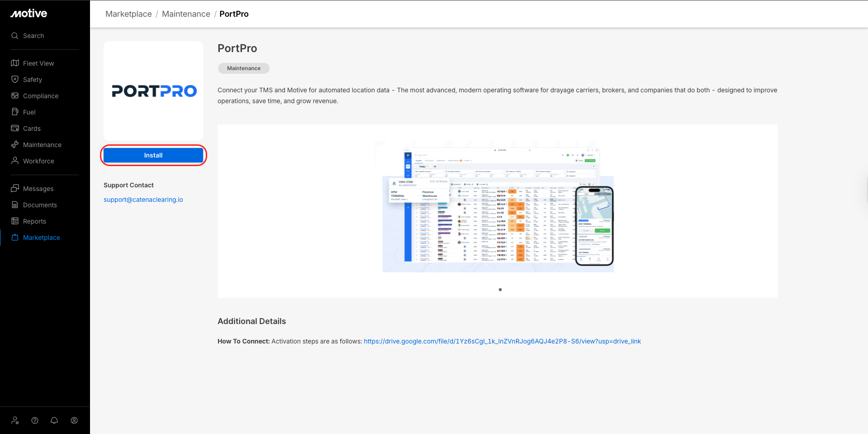Screen dimensions: 868x434
Task: Open the Fleet View map icon
Action: click(x=15, y=63)
